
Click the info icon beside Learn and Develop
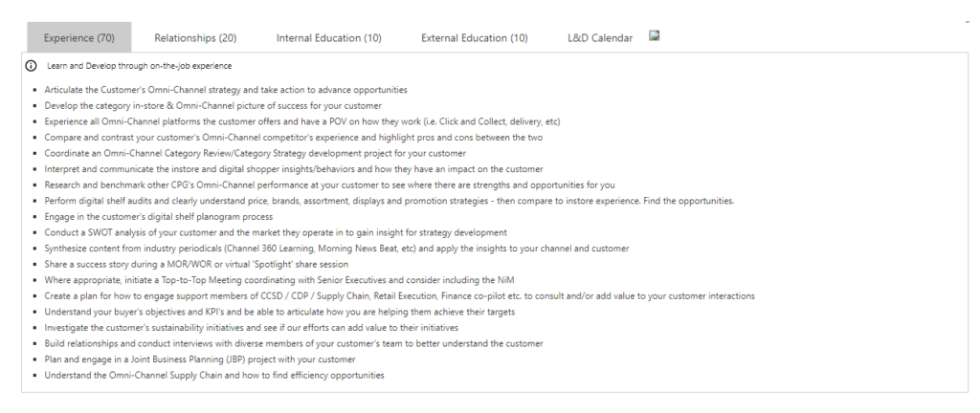click(x=31, y=66)
